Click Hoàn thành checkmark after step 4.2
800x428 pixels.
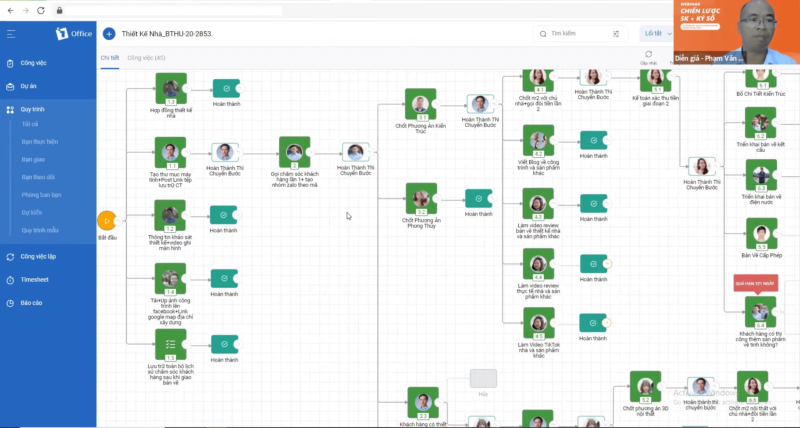593,140
